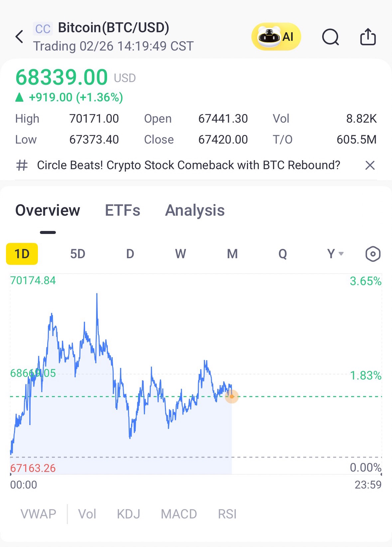
Task: Tap the hashtag topic icon
Action: (22, 165)
